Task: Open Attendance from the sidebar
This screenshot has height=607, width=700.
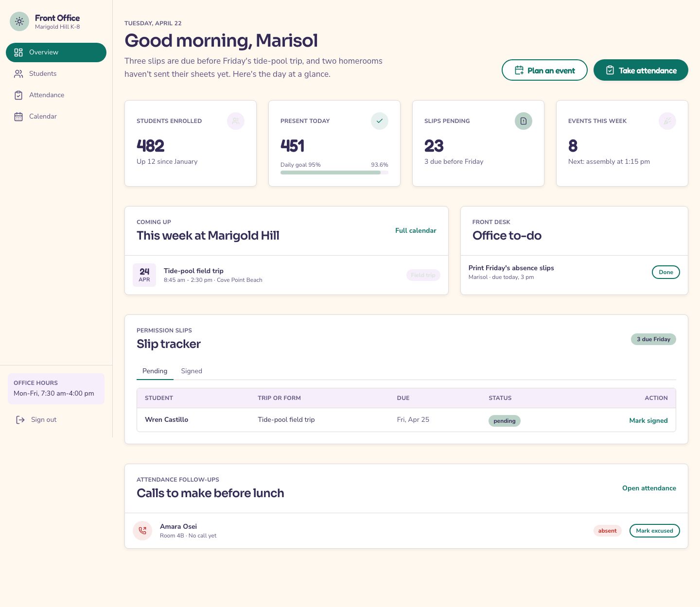Action: point(56,95)
